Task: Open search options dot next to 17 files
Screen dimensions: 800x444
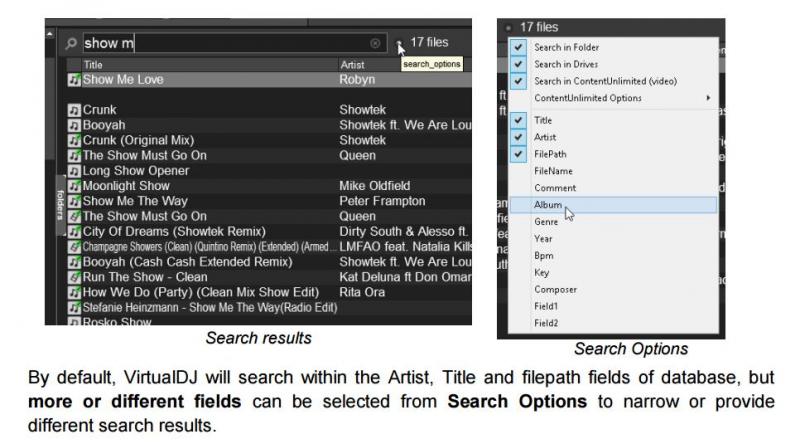Action: coord(399,44)
